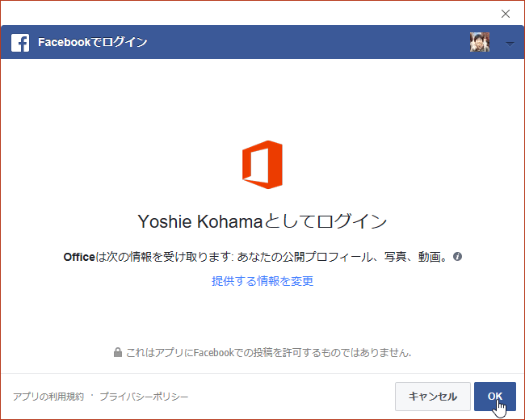
Task: Open the アプリの利用規約 link
Action: [48, 397]
